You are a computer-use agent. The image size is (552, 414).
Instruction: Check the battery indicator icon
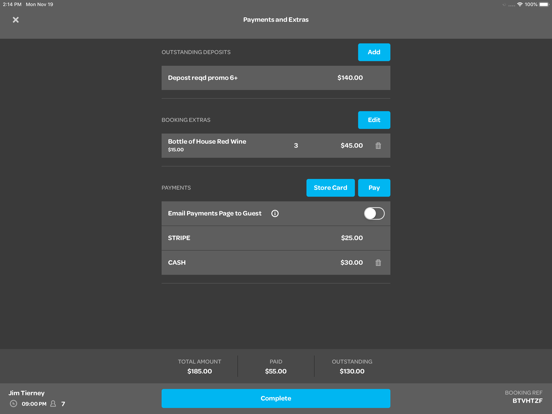click(x=544, y=4)
